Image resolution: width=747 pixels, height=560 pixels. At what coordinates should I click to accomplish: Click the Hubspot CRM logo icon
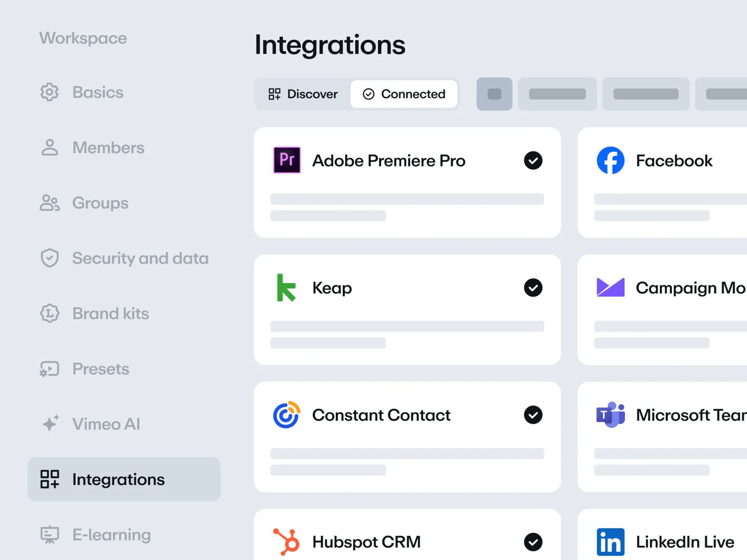(286, 541)
